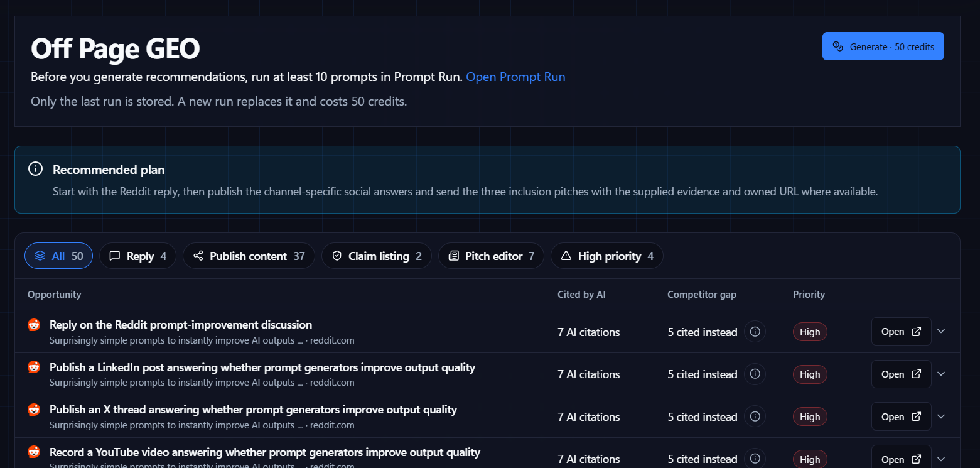Click the Reddit icon on the Reddit reply row

[x=34, y=325]
